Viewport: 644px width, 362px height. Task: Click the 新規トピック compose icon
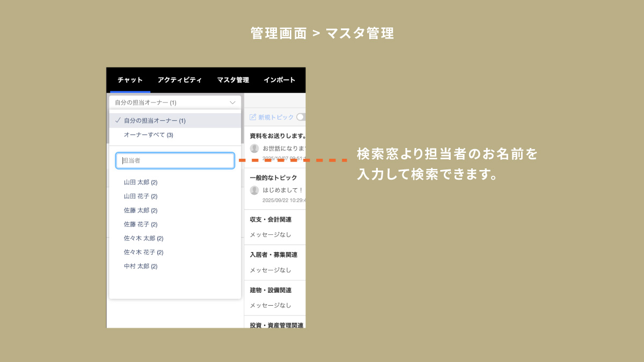click(x=253, y=117)
